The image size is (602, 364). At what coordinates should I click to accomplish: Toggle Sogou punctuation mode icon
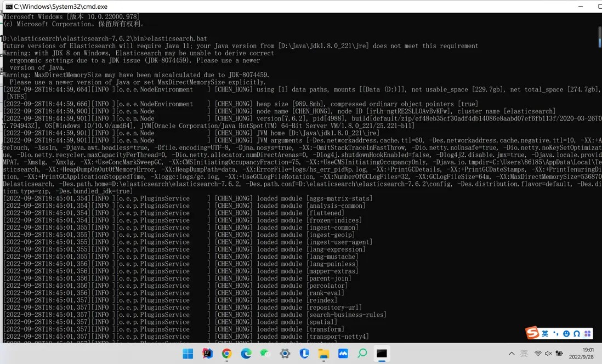pyautogui.click(x=555, y=334)
